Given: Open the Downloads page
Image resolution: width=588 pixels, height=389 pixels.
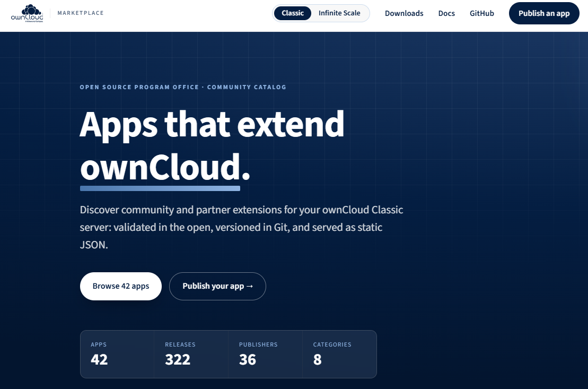Looking at the screenshot, I should click(x=404, y=13).
